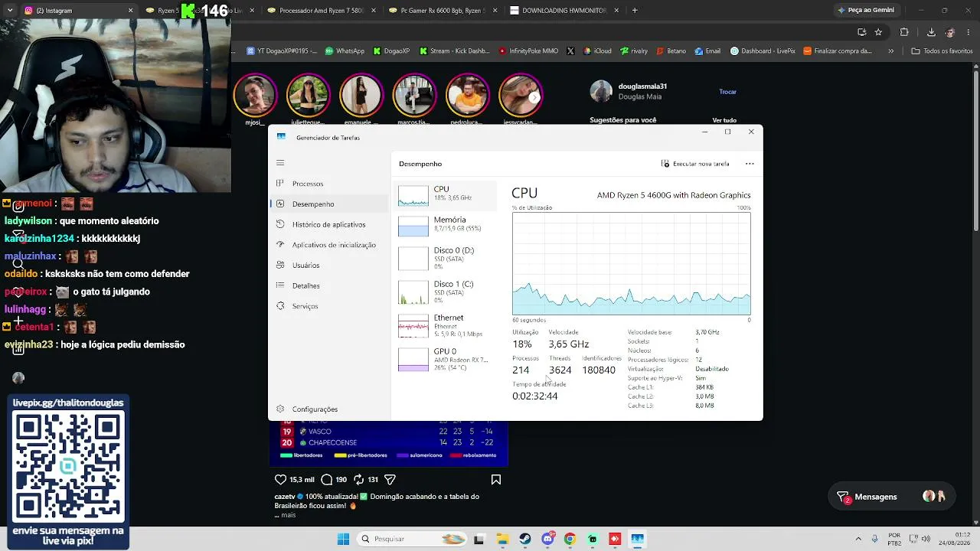Open the Windows Start menu
The width and height of the screenshot is (980, 551).
coord(343,539)
